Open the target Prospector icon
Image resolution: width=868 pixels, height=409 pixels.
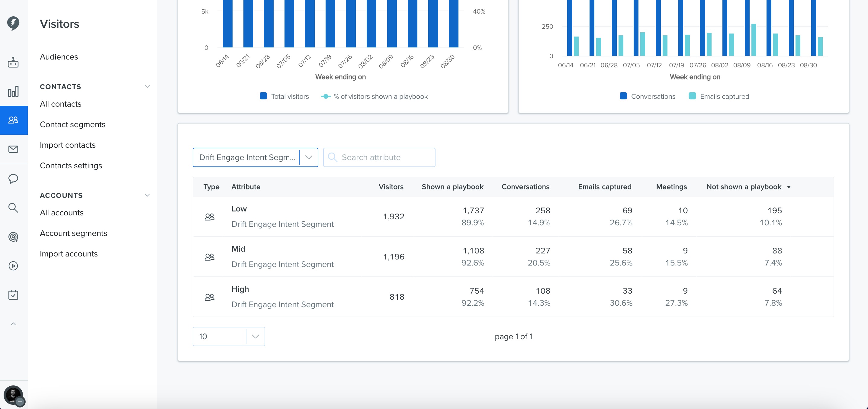[x=13, y=237]
